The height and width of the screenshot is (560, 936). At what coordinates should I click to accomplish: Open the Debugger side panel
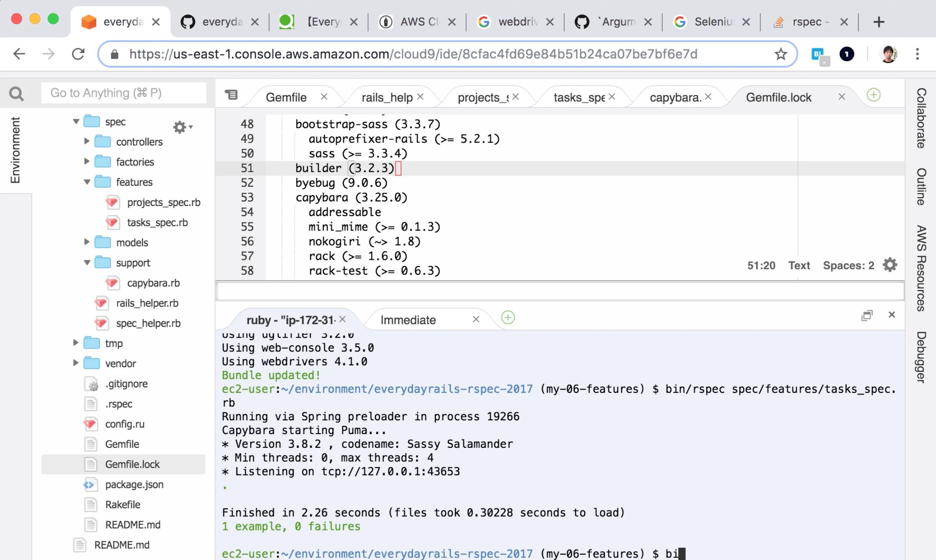(x=921, y=357)
